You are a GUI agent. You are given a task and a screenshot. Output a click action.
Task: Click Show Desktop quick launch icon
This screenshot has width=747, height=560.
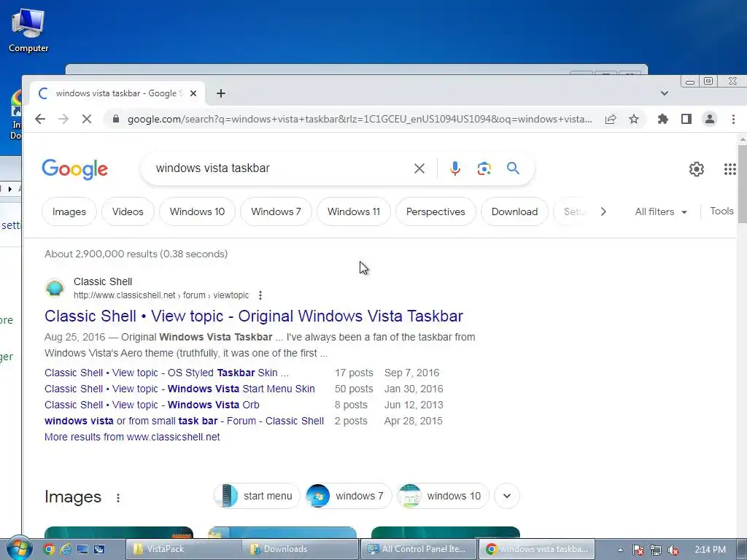[x=82, y=549]
